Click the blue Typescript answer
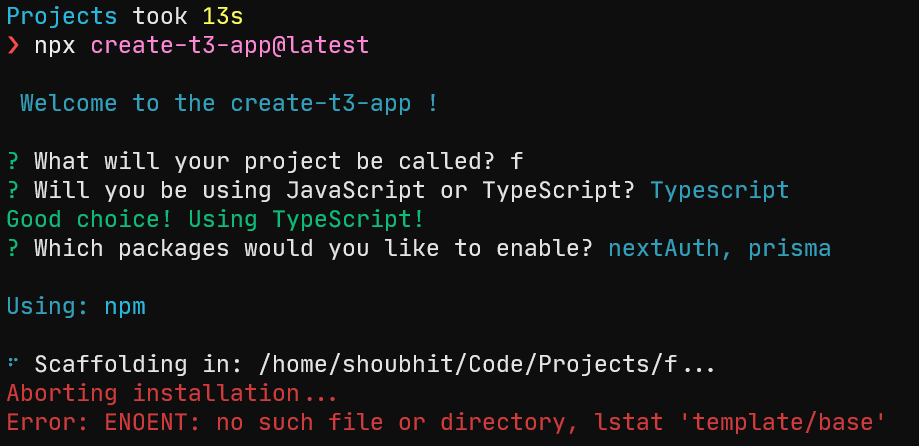 [x=719, y=190]
